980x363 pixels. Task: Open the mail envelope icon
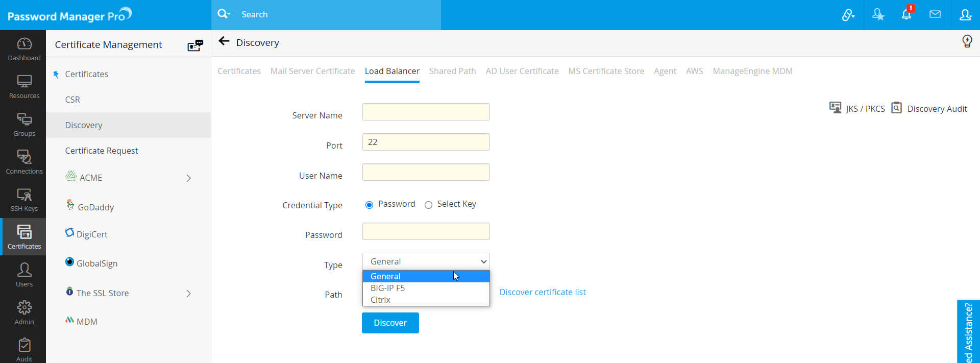(935, 14)
